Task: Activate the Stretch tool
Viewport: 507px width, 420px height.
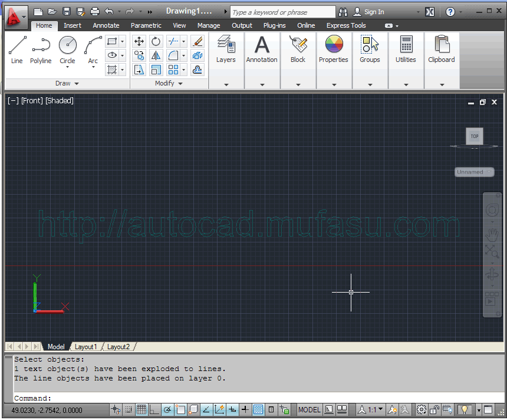Action: (139, 70)
